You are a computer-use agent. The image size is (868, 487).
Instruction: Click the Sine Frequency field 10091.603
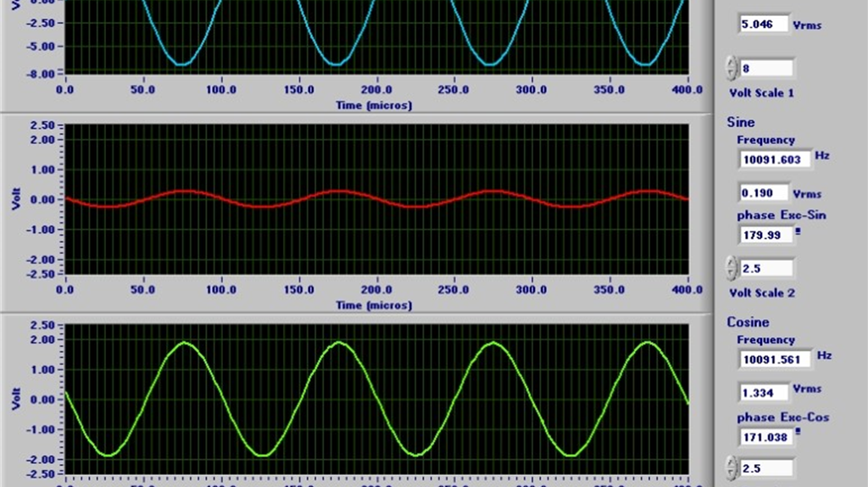click(775, 158)
